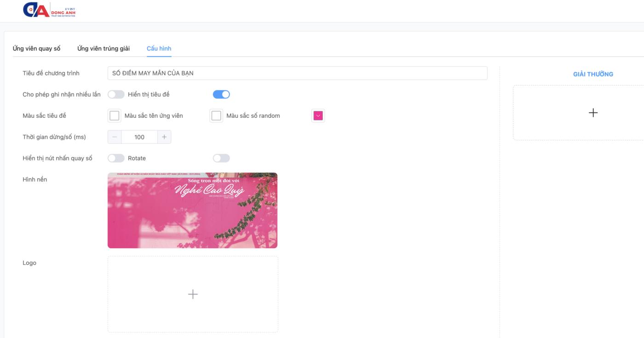Click the GIẢI THƯỞNG heading
Screen dimensions: 644x338
[593, 74]
